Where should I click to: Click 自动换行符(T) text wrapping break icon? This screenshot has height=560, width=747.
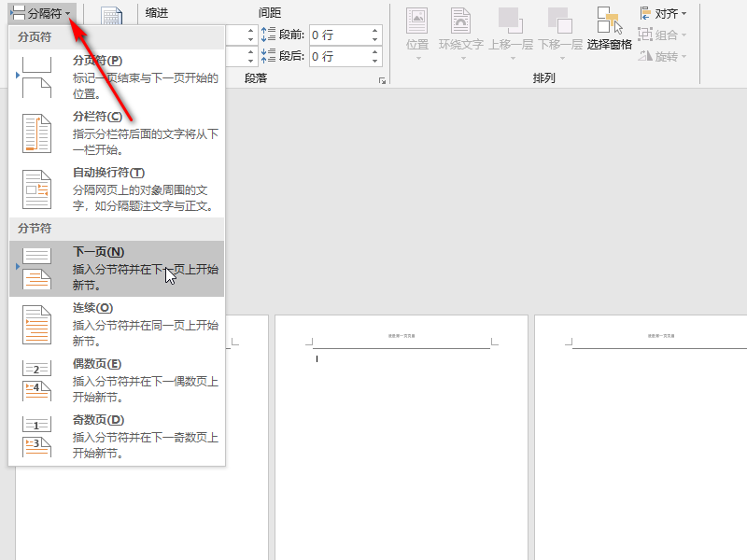click(x=36, y=189)
